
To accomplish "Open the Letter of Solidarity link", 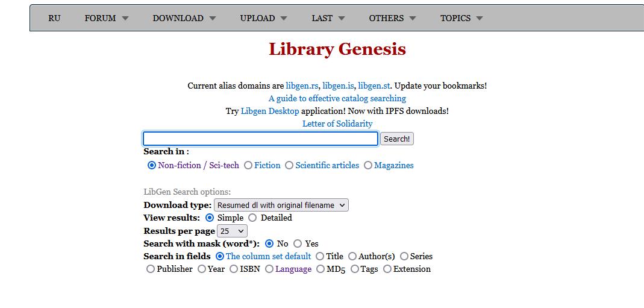I will point(337,124).
